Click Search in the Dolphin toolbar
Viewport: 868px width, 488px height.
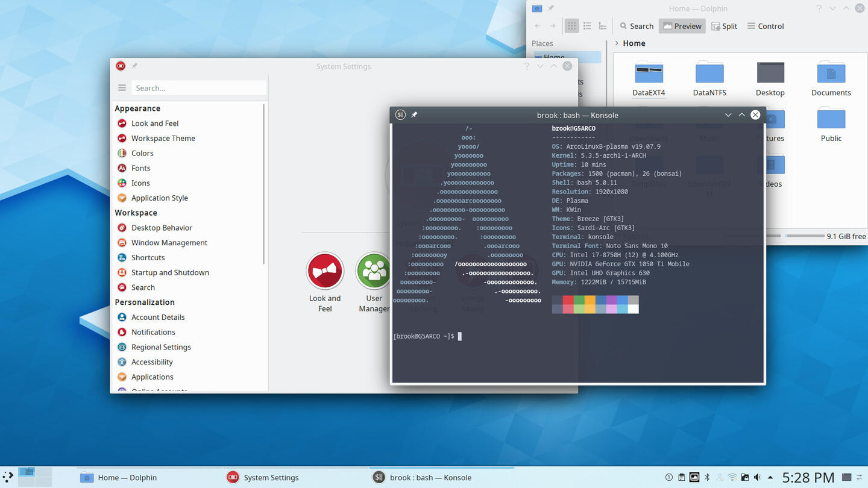[637, 26]
